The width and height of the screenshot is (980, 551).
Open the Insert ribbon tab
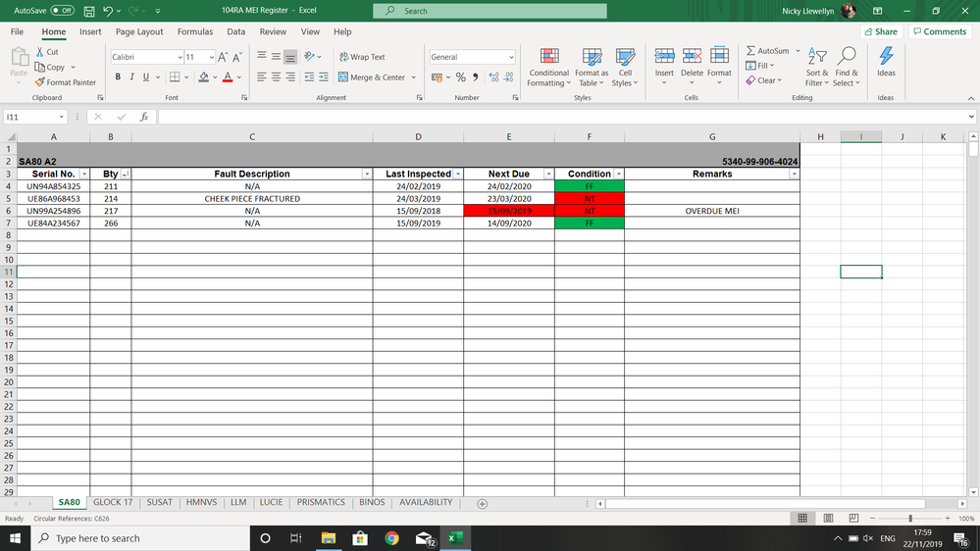pos(90,31)
